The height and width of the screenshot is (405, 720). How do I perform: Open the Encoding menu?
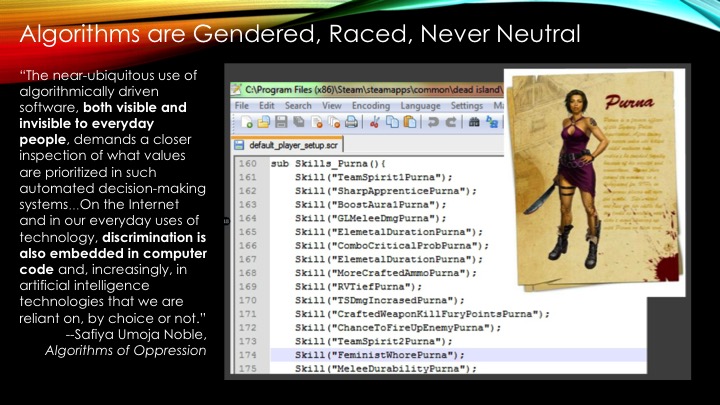pyautogui.click(x=371, y=106)
